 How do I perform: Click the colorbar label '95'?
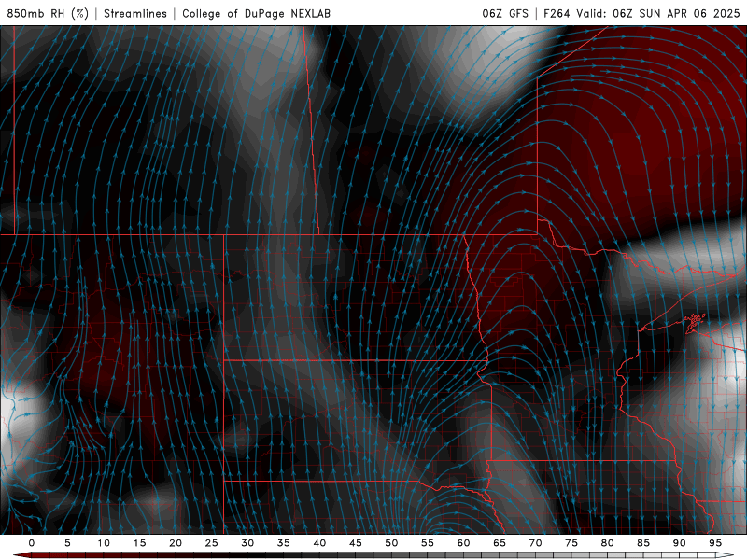click(x=715, y=543)
